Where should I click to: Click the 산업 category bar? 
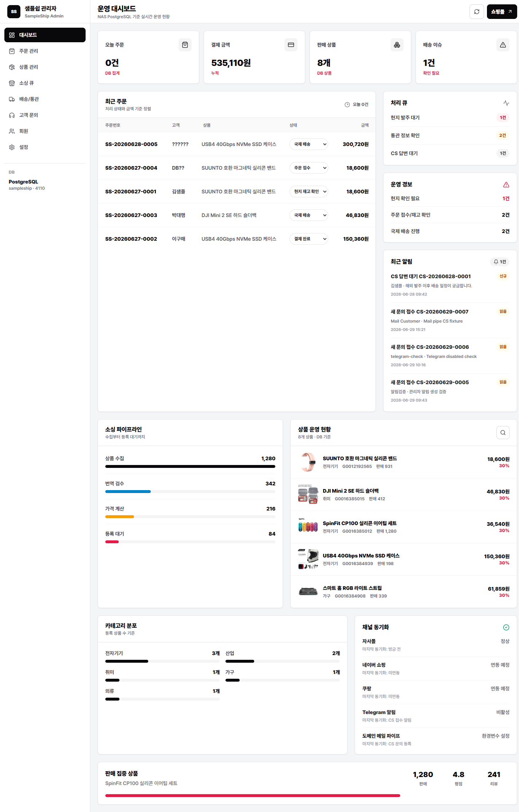tap(283, 661)
